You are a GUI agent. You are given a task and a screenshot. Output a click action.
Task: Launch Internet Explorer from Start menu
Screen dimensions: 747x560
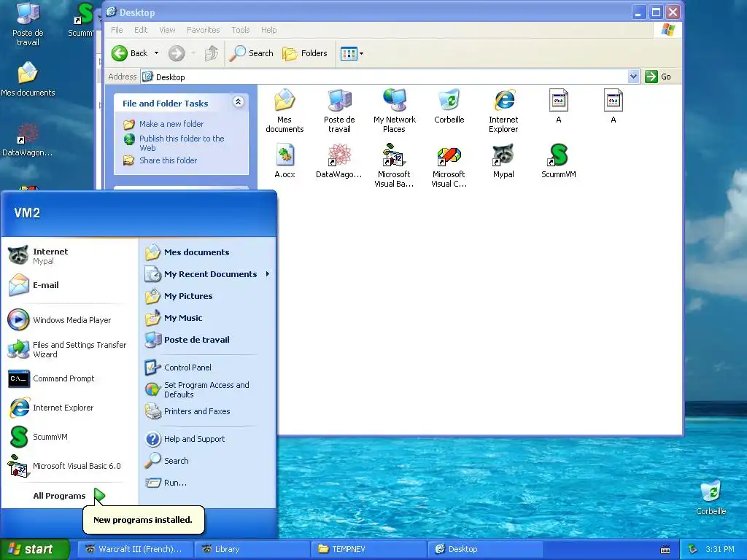click(69, 408)
